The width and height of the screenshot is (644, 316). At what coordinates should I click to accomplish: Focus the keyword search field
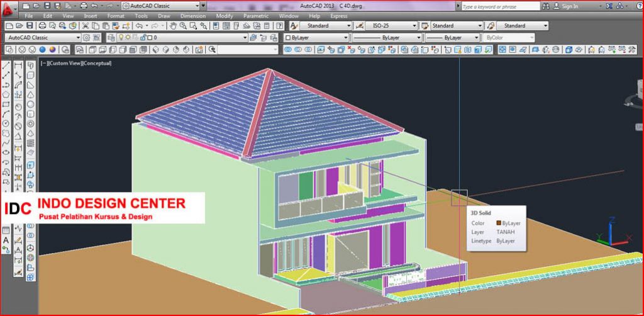click(x=500, y=6)
